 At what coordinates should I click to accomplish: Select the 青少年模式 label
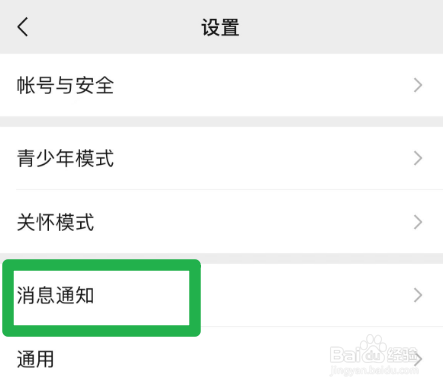tap(65, 158)
